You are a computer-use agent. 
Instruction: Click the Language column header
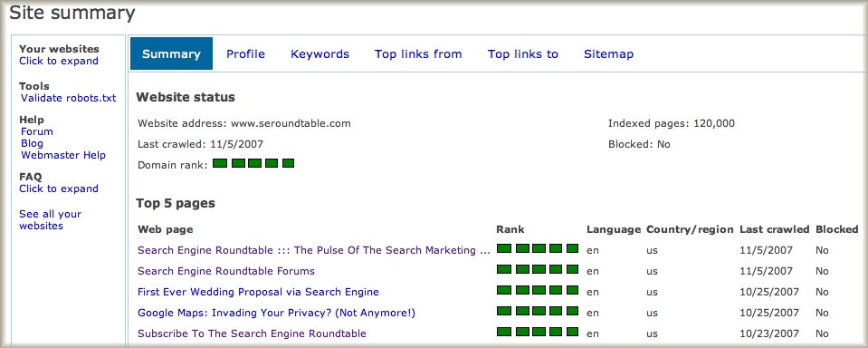[614, 229]
